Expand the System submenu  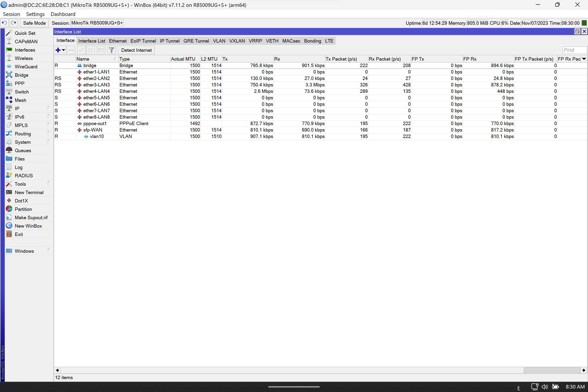[x=49, y=141]
